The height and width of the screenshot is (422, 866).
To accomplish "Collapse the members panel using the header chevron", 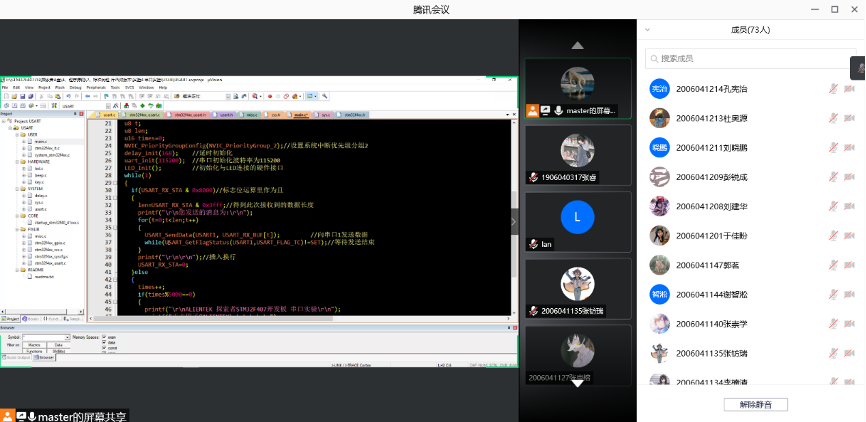I will pyautogui.click(x=648, y=31).
